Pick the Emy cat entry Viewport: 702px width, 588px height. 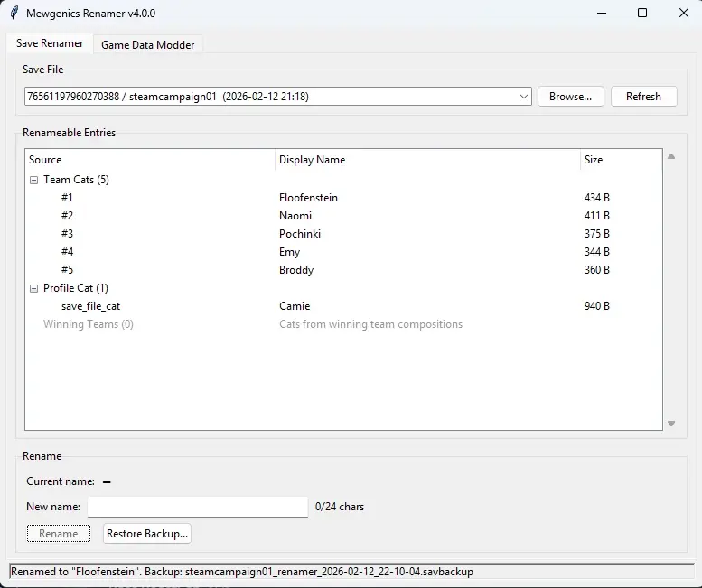(289, 252)
